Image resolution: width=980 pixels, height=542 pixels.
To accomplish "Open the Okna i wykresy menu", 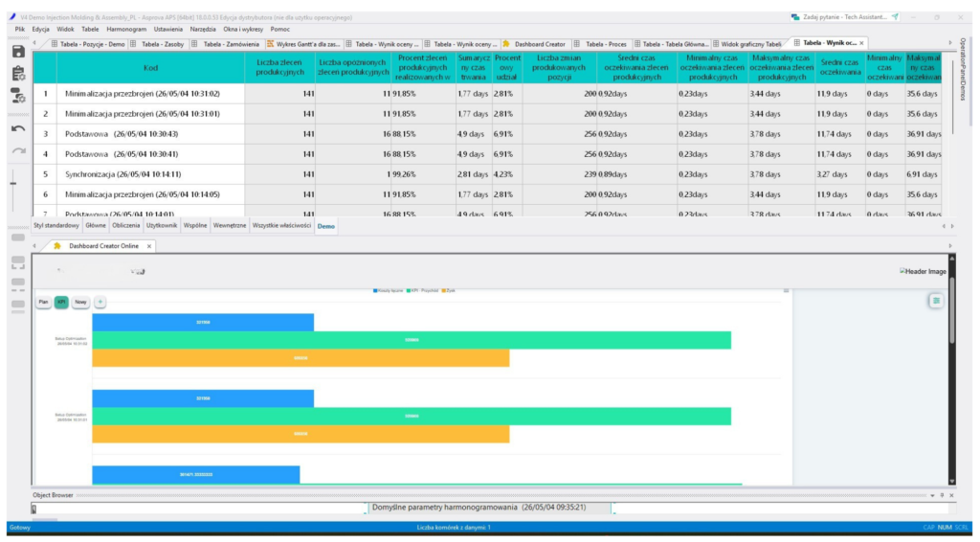I will click(243, 30).
